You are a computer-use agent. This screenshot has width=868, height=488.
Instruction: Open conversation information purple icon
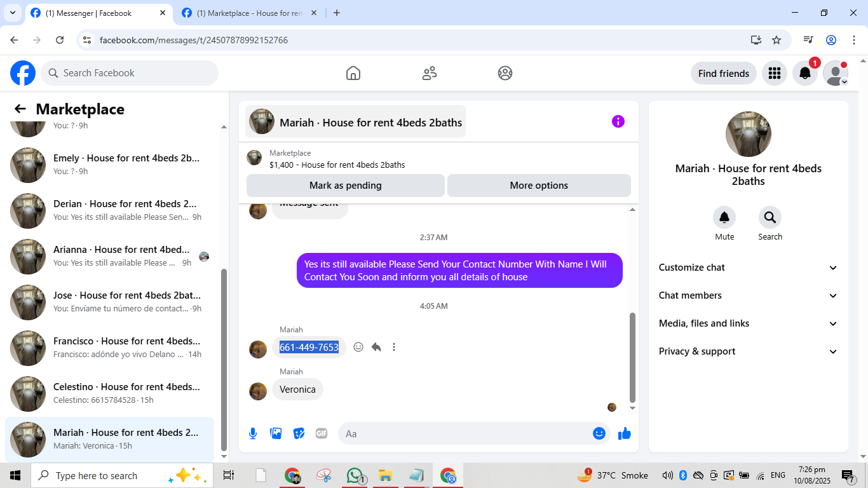click(x=618, y=121)
